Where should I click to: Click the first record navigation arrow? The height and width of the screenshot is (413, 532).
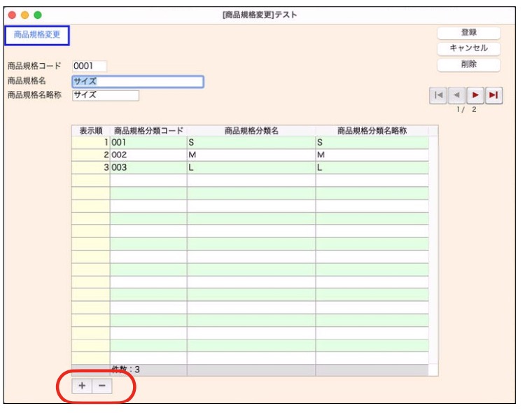[438, 96]
